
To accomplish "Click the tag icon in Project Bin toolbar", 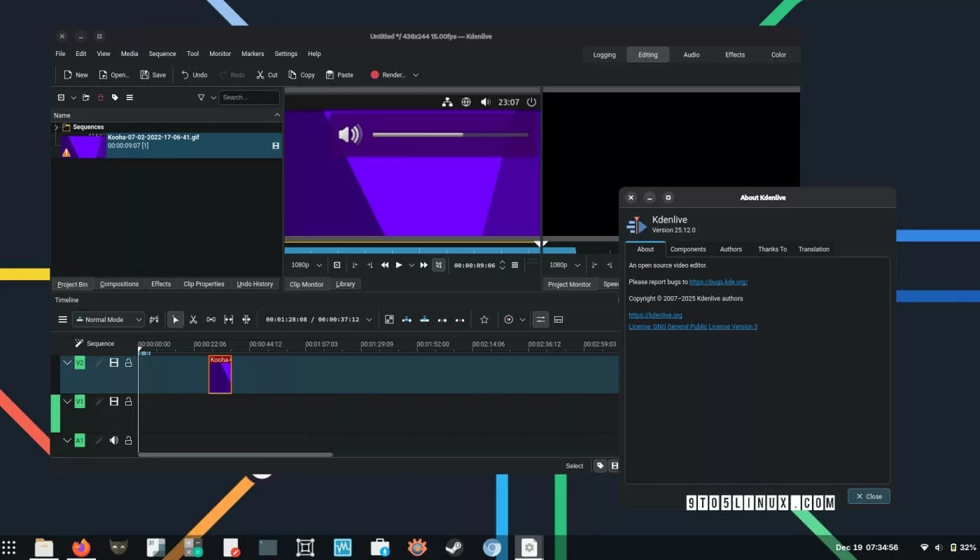I will pyautogui.click(x=115, y=98).
